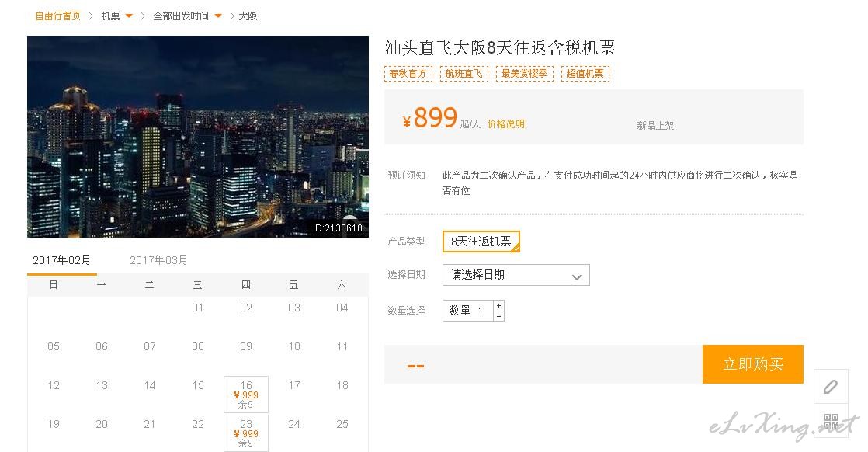This screenshot has width=868, height=452.
Task: Increase quantity with plus stepper
Action: click(x=498, y=305)
